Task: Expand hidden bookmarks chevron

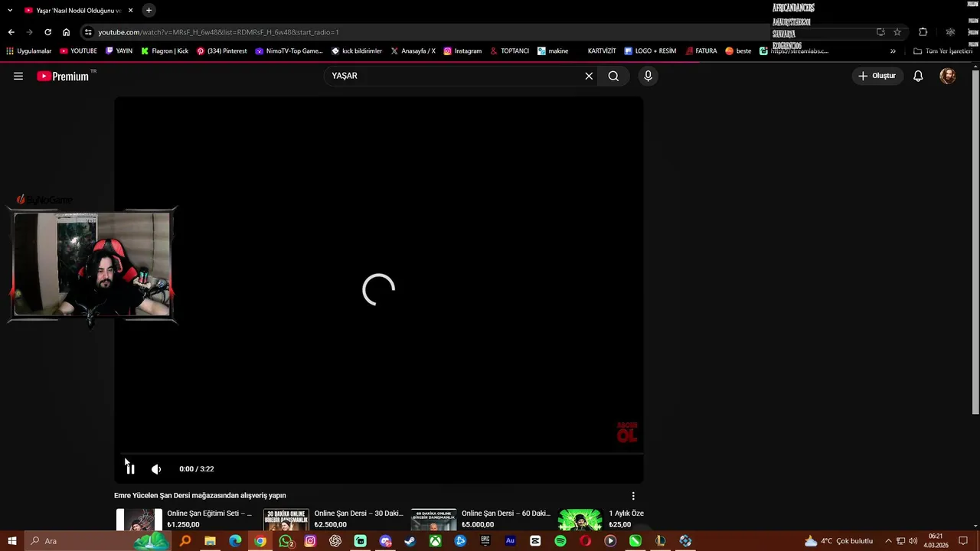Action: pos(893,51)
